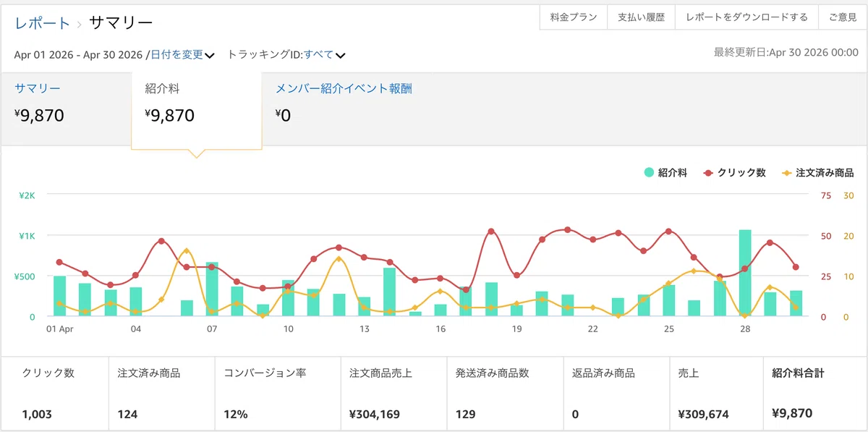The height and width of the screenshot is (432, 868).
Task: Open 支払い履歴 payment history
Action: [641, 17]
